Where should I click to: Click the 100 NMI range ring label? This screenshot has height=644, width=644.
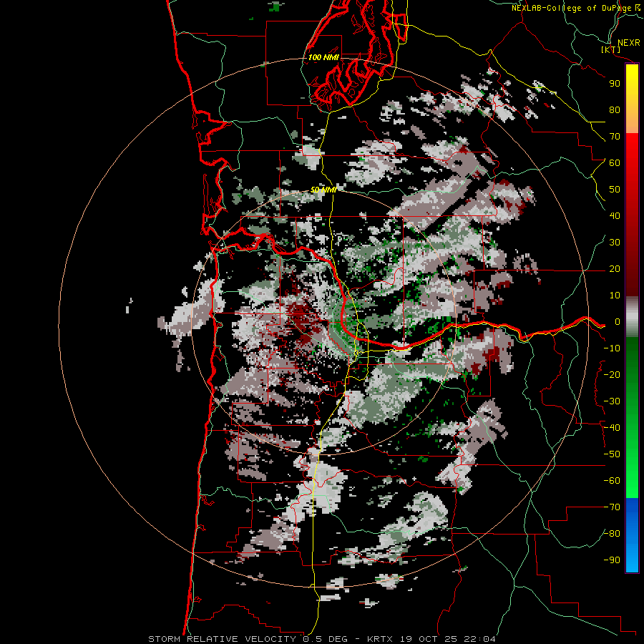pyautogui.click(x=323, y=57)
